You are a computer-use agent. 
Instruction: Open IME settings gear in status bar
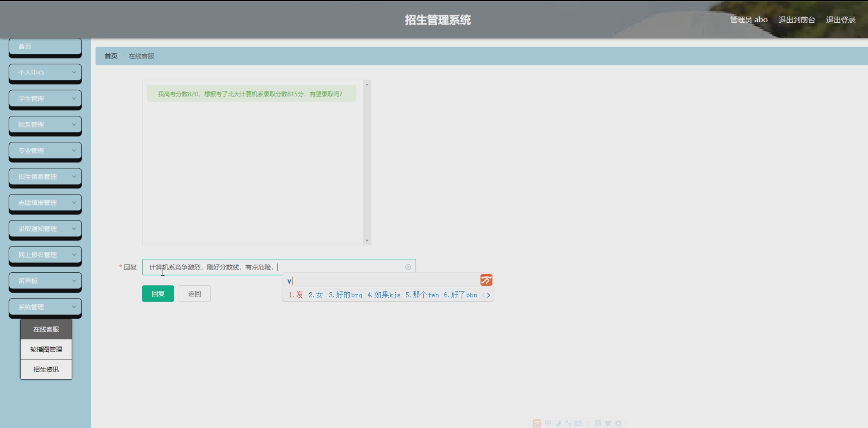[x=618, y=423]
